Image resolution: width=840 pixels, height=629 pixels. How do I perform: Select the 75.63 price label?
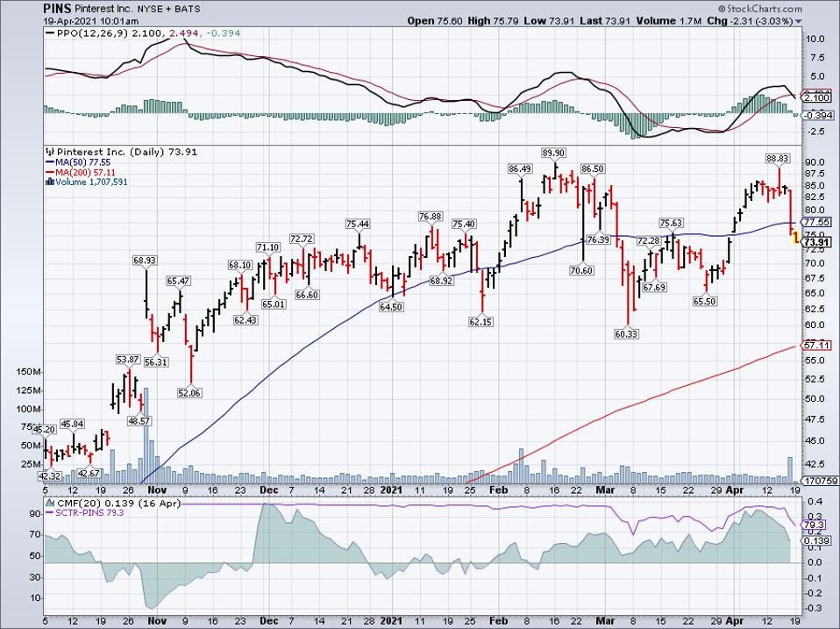click(671, 224)
